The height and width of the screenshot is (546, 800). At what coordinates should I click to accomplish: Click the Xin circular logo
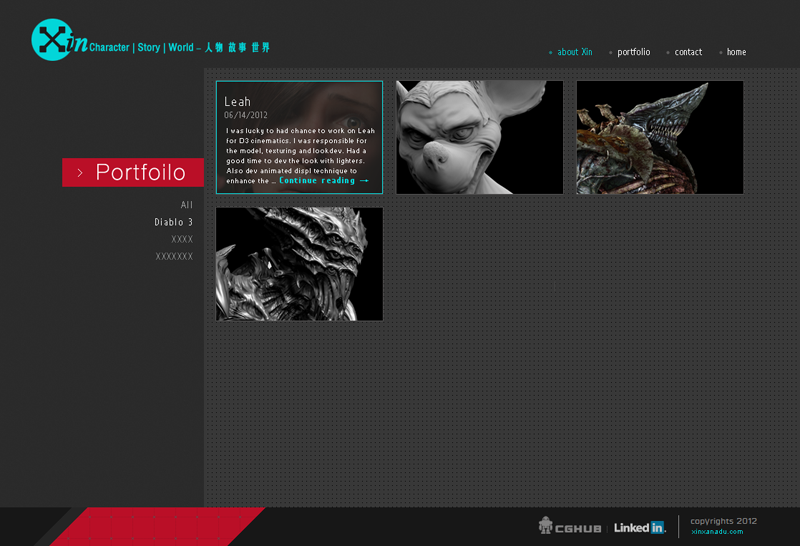pyautogui.click(x=53, y=40)
